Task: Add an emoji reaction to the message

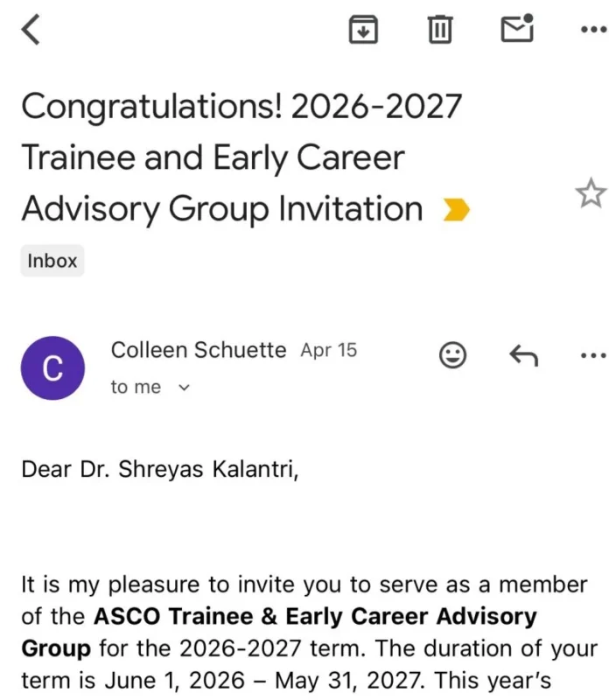Action: [452, 355]
